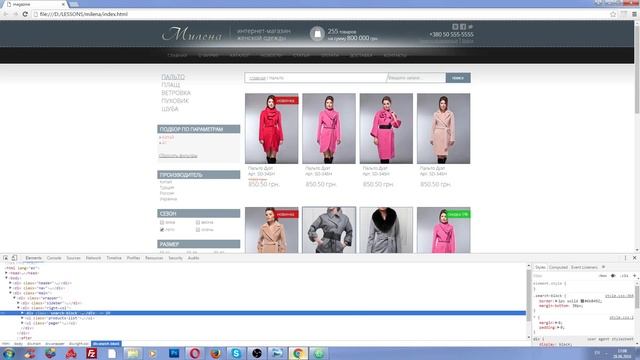Open the Network tab in DevTools
The height and width of the screenshot is (360, 640).
[x=93, y=258]
